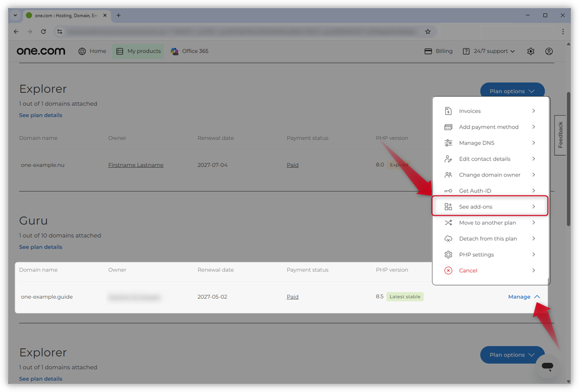
Task: Click the Get Auth-ID key icon
Action: (x=448, y=191)
